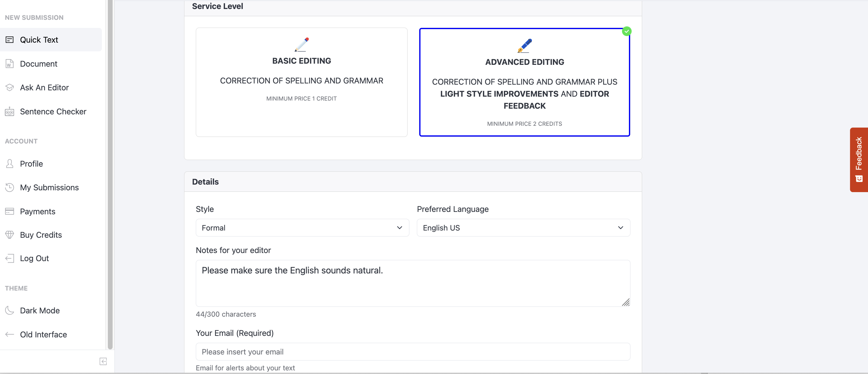Viewport: 868px width, 374px height.
Task: Click the "Your Email (Required)" label
Action: 235,333
